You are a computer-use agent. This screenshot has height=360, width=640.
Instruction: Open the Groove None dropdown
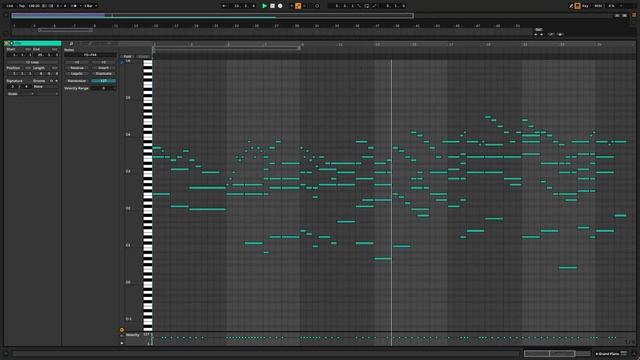45,87
